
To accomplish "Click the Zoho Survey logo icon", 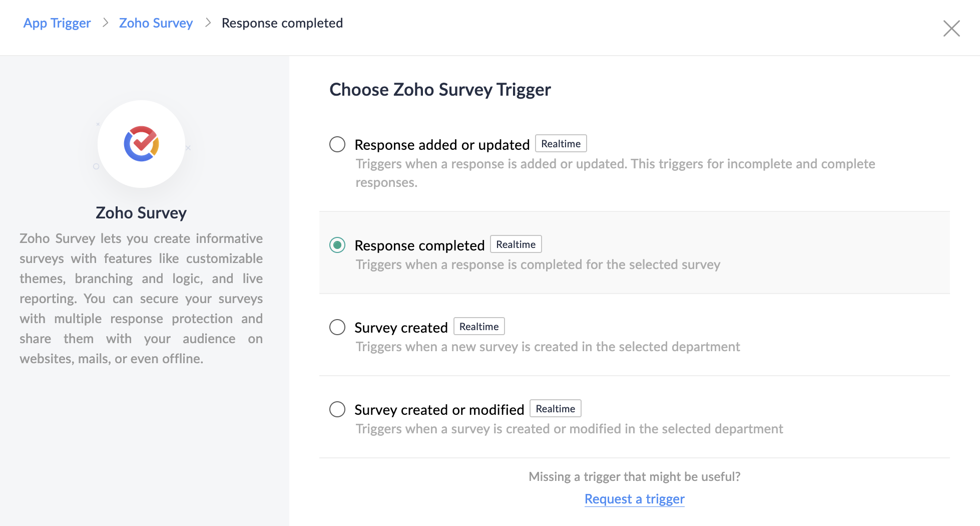I will (142, 144).
